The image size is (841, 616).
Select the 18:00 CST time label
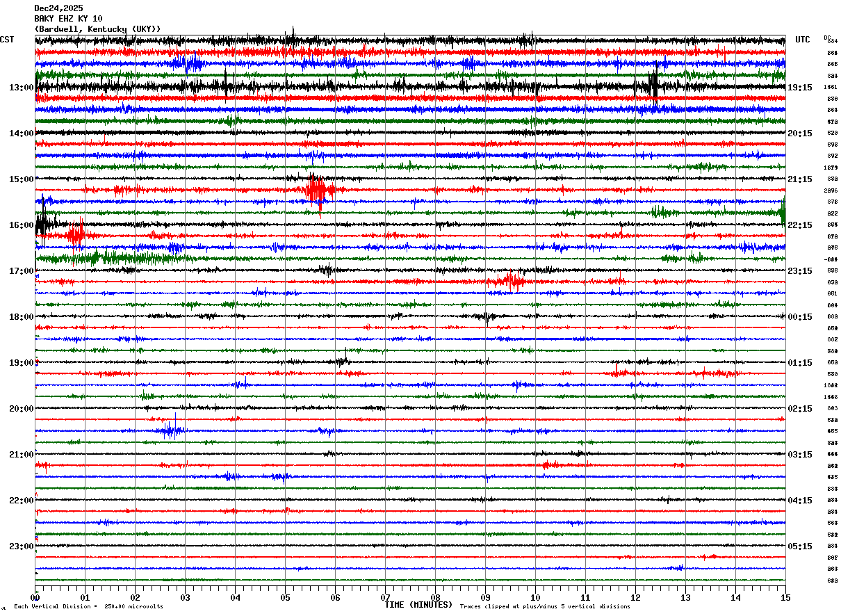click(21, 317)
